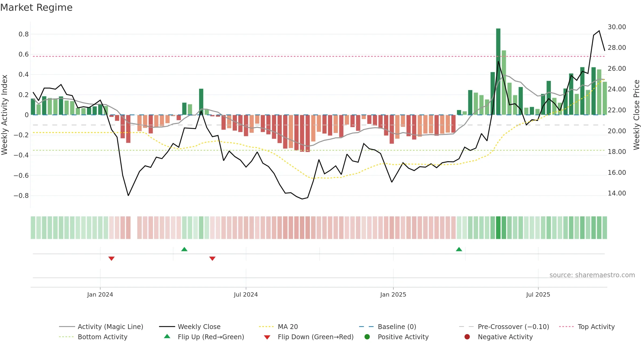
Task: Click the green Positive Activity legend dot
Action: (367, 337)
